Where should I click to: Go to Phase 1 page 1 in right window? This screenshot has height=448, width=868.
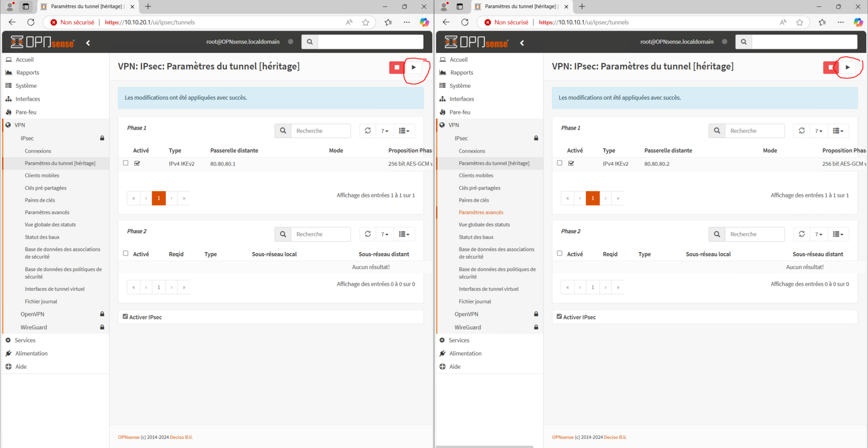(x=592, y=198)
